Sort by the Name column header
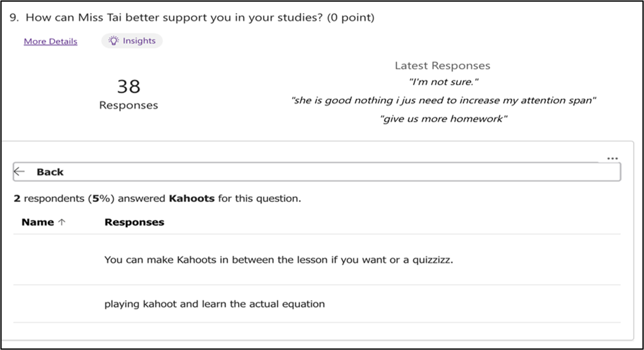 click(38, 222)
